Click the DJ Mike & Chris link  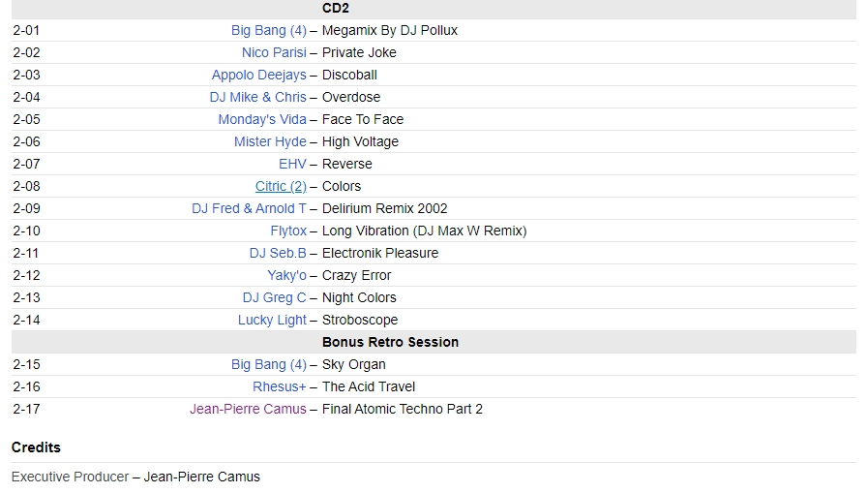coord(258,97)
